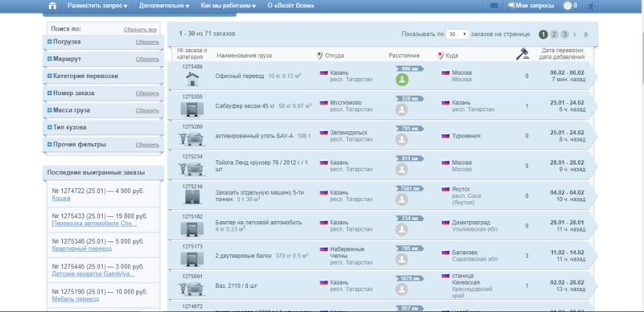Expand the Тип кузова filter
This screenshot has width=644, height=312.
[50, 127]
